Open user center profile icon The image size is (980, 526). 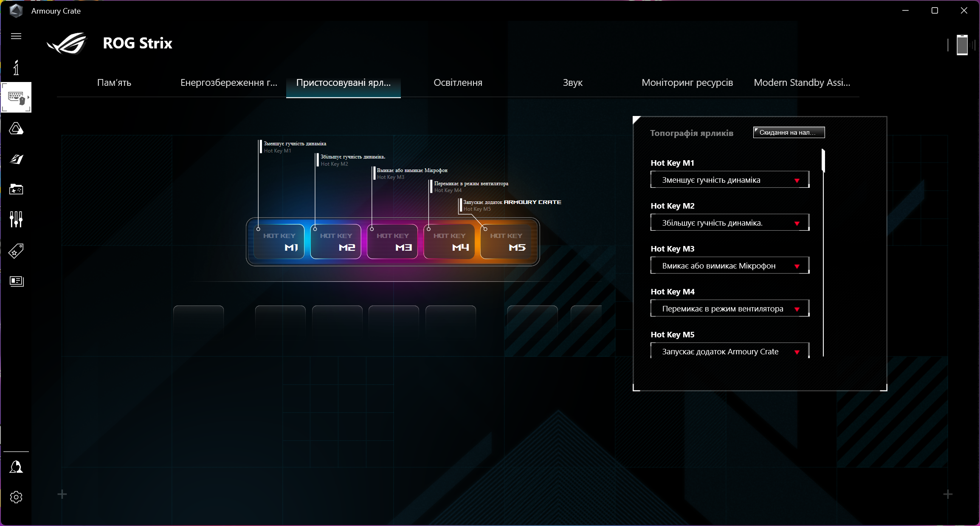[x=16, y=467]
